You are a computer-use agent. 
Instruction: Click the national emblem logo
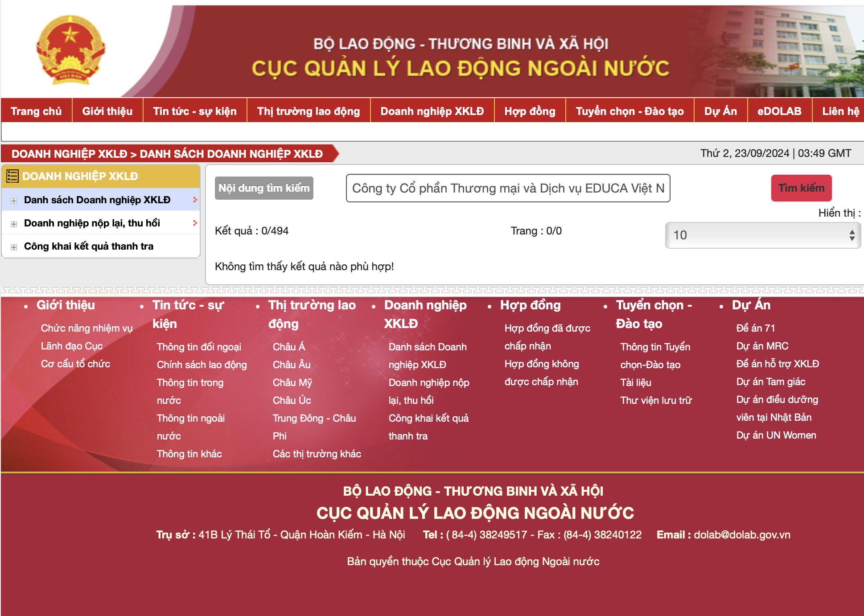[x=70, y=50]
